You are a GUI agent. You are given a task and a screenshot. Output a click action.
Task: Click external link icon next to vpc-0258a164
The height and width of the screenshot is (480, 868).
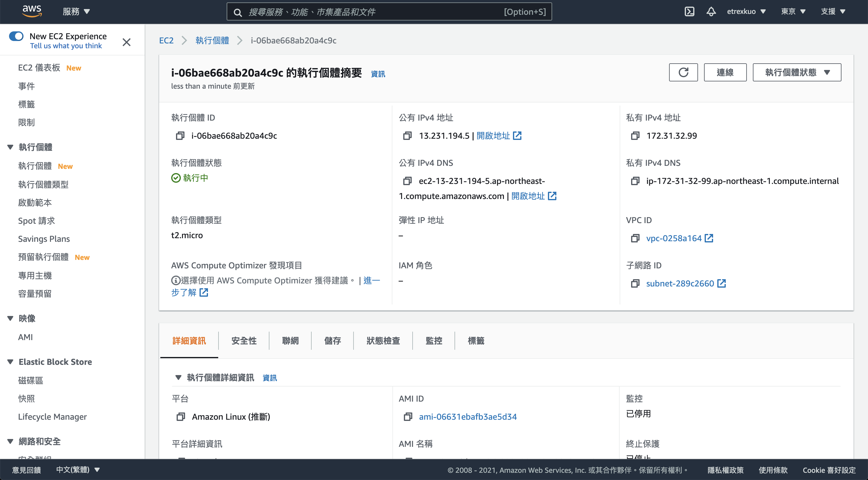pyautogui.click(x=709, y=238)
